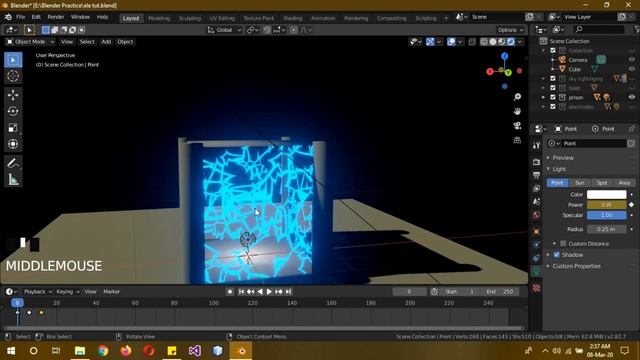Open the Playback dropdown in timeline
Viewport: 640px width, 360px height.
click(38, 291)
